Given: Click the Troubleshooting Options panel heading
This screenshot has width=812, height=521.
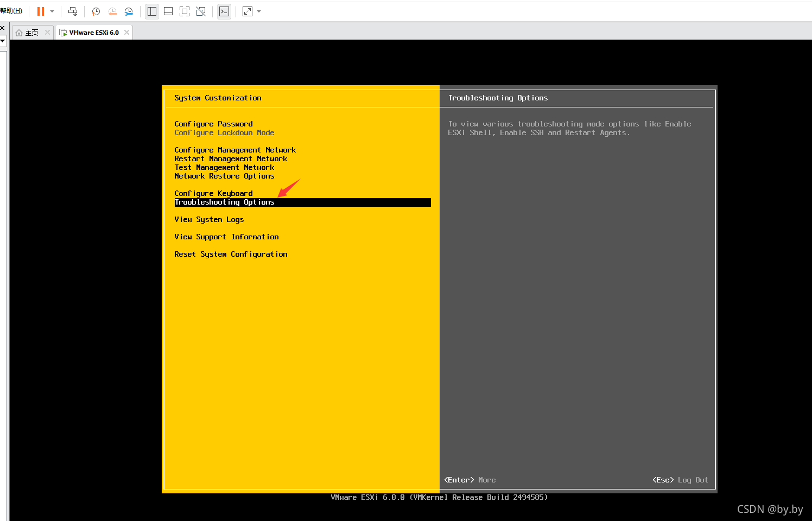Looking at the screenshot, I should pos(498,98).
